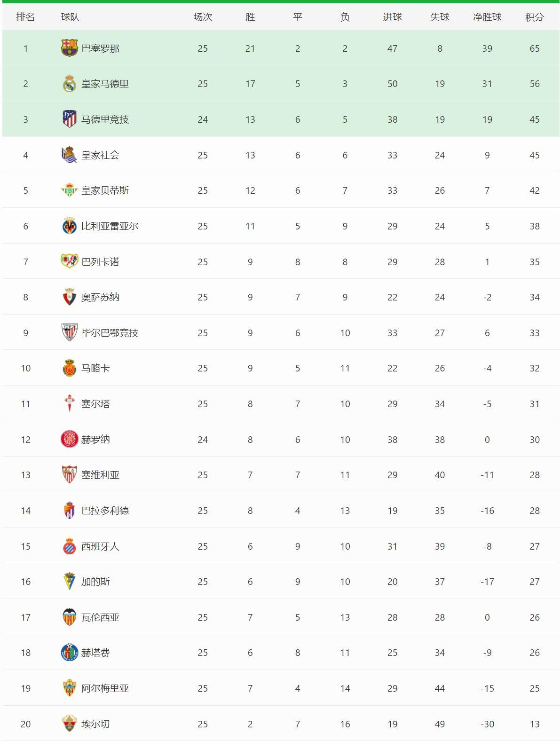Viewport: 560px width, 741px height.
Task: Click the Celta Vigo cross crest
Action: click(x=70, y=403)
